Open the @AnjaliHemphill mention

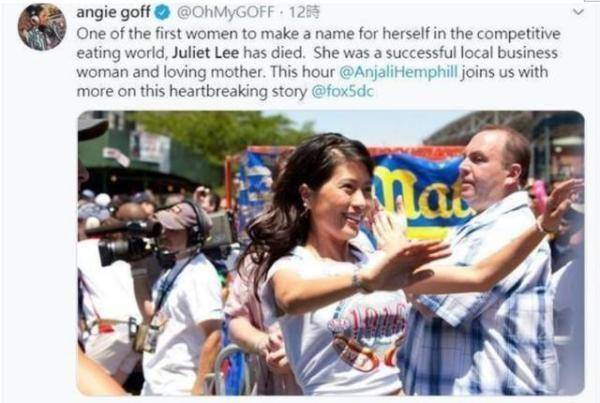pos(398,72)
